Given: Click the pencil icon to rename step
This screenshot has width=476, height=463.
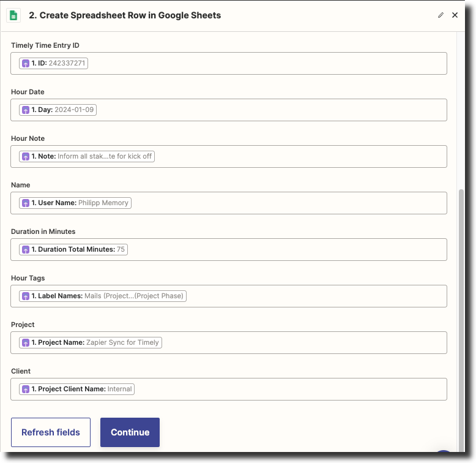Looking at the screenshot, I should (x=441, y=15).
